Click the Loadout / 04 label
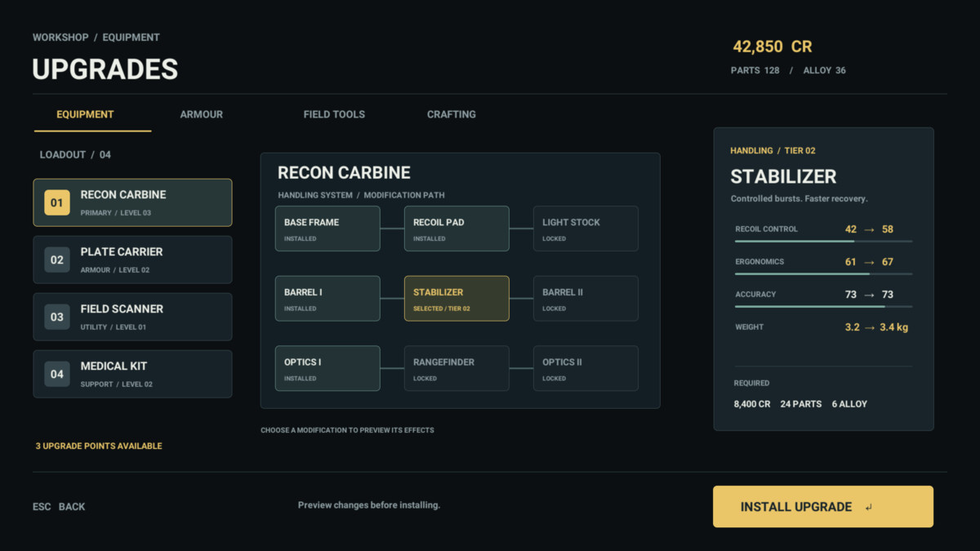980x551 pixels. [x=75, y=155]
